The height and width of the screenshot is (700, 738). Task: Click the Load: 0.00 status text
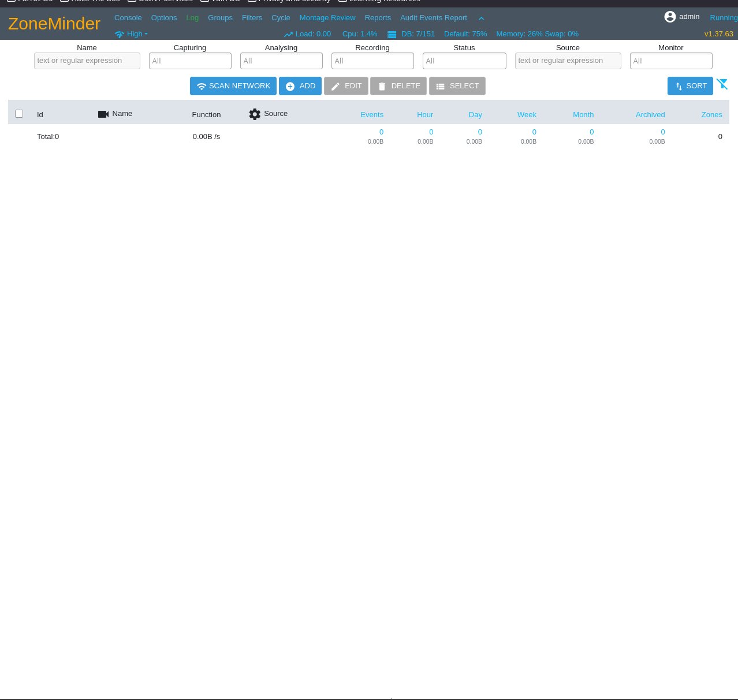[313, 34]
